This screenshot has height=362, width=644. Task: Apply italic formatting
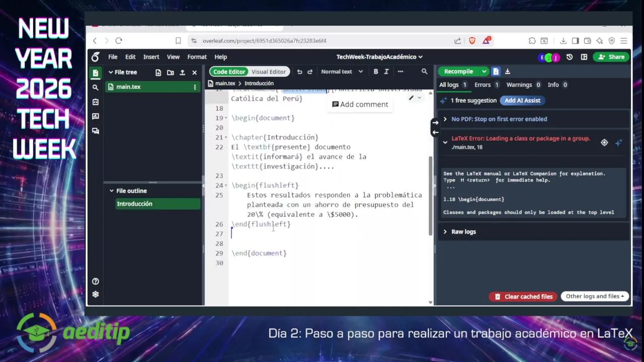point(386,71)
